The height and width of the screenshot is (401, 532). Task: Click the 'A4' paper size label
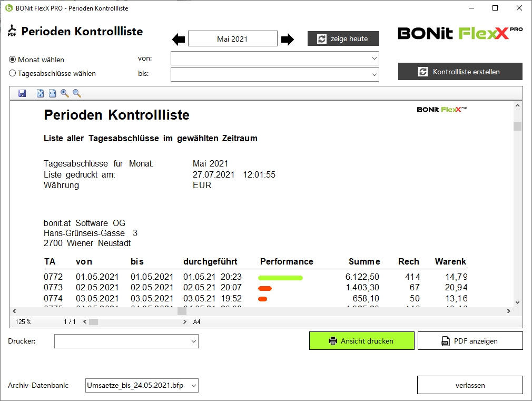pos(197,322)
